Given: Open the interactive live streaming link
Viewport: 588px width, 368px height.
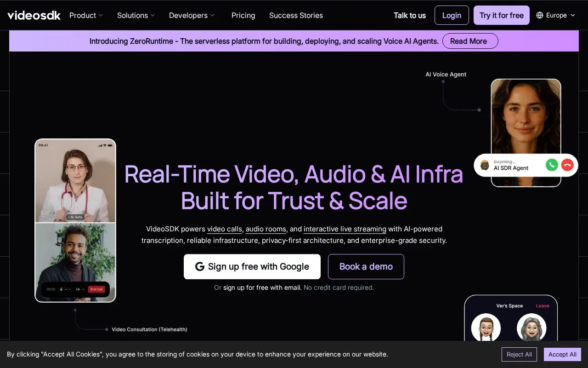Looking at the screenshot, I should [345, 229].
